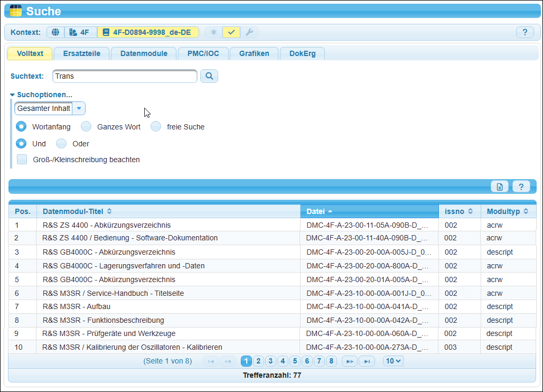Go to results page 6
Image resolution: width=543 pixels, height=392 pixels.
click(x=307, y=361)
